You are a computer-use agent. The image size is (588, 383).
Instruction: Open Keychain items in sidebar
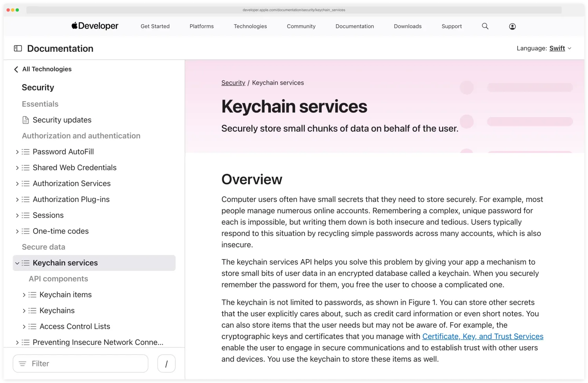[65, 295]
